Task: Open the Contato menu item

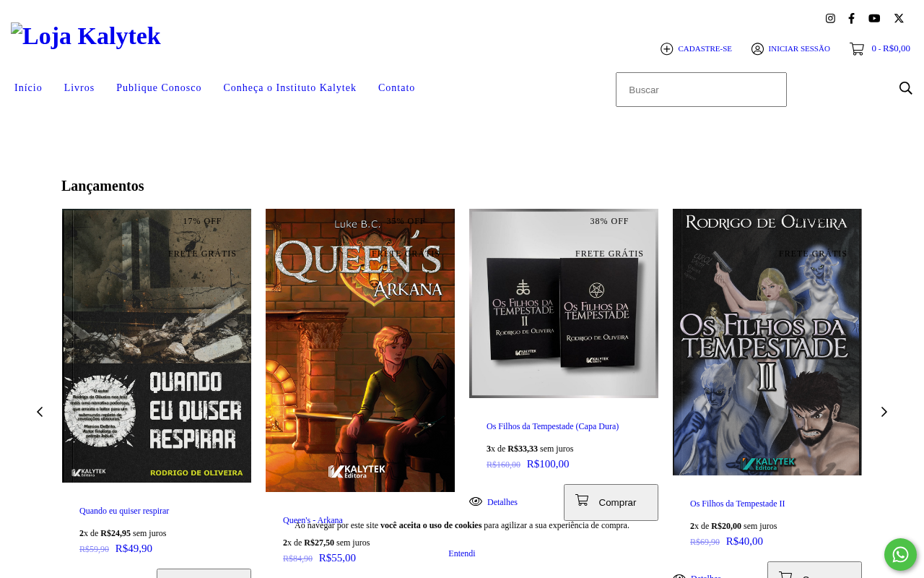Action: coord(396,87)
